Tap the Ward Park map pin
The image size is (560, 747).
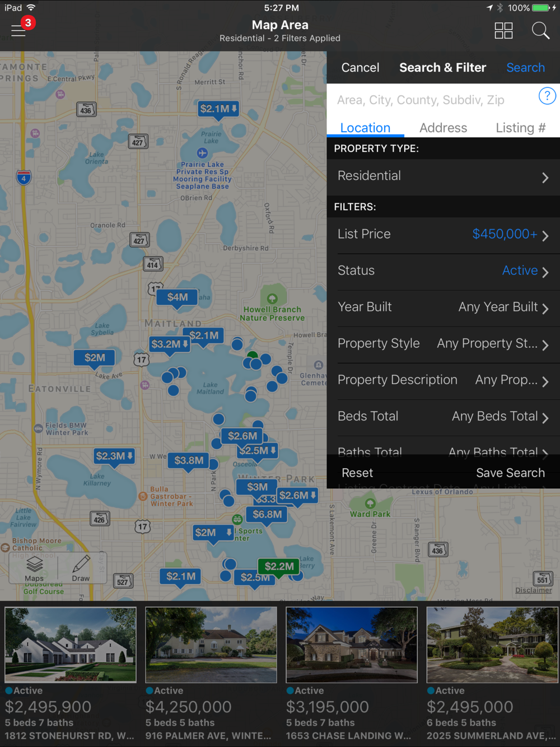point(370,503)
